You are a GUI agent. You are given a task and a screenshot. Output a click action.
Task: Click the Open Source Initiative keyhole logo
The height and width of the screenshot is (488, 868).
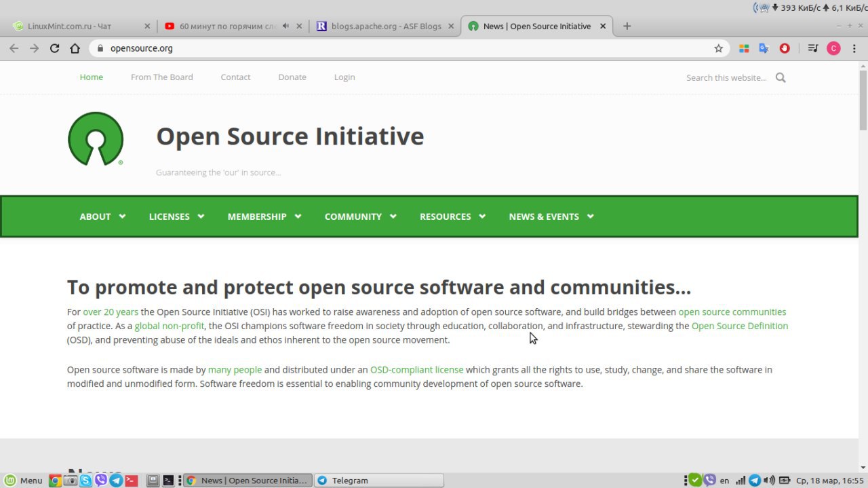pos(96,138)
